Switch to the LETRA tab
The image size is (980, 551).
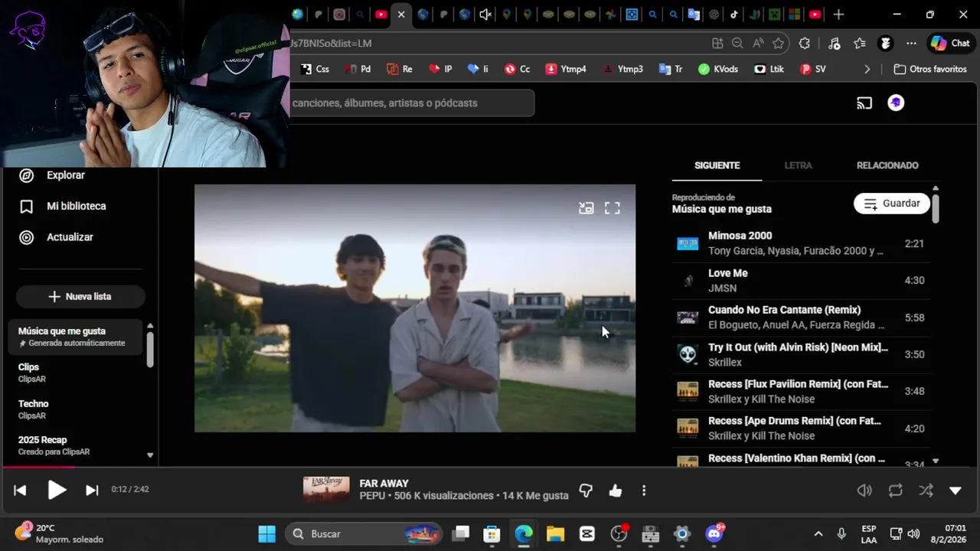(x=799, y=165)
